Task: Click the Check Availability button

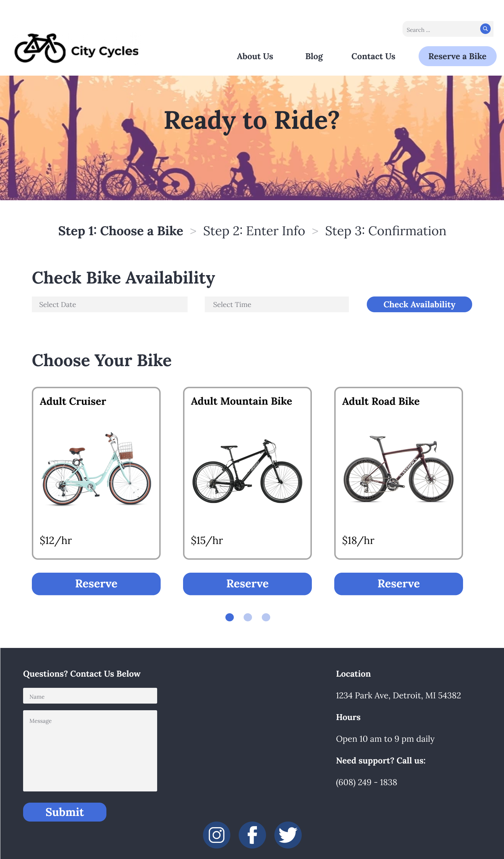Action: 419,305
